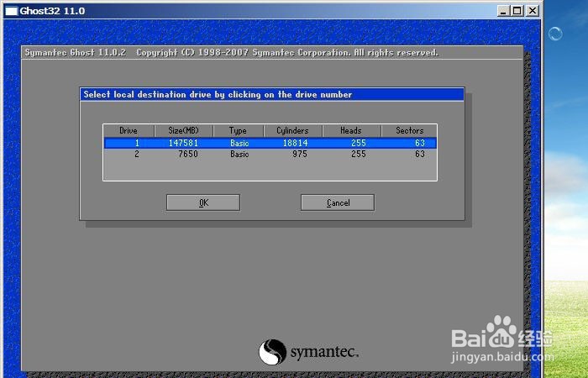The height and width of the screenshot is (378, 588).
Task: Minimize the Ghost32 11.0 window
Action: pyautogui.click(x=504, y=11)
